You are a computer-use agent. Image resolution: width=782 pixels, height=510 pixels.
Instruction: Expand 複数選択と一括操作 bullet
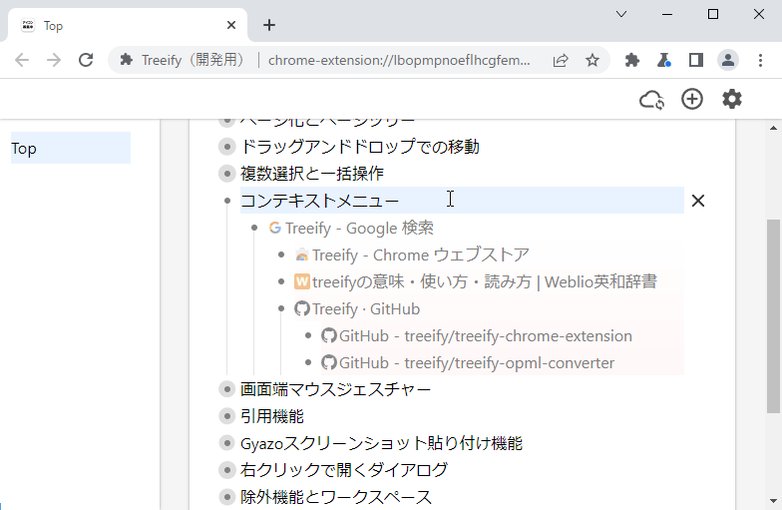[227, 173]
